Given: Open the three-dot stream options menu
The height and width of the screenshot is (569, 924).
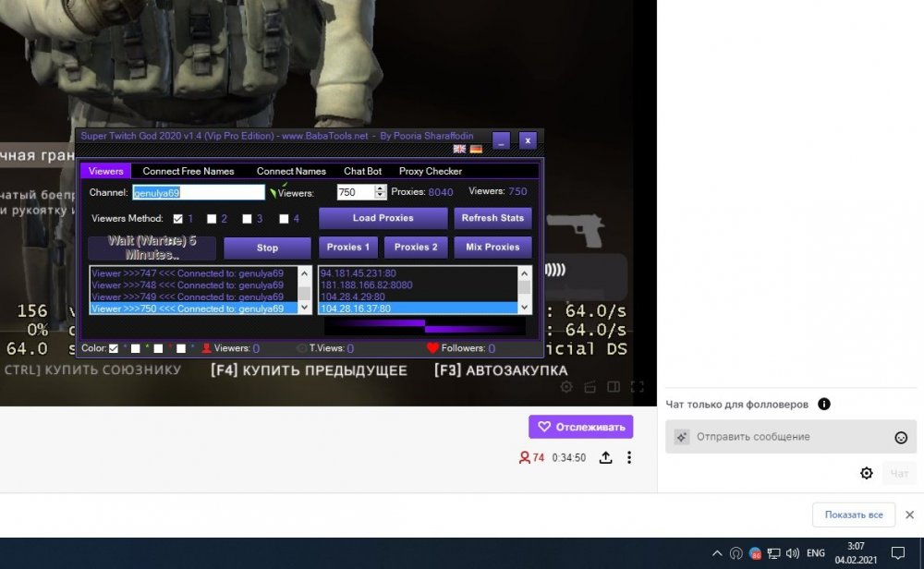Looking at the screenshot, I should point(629,457).
